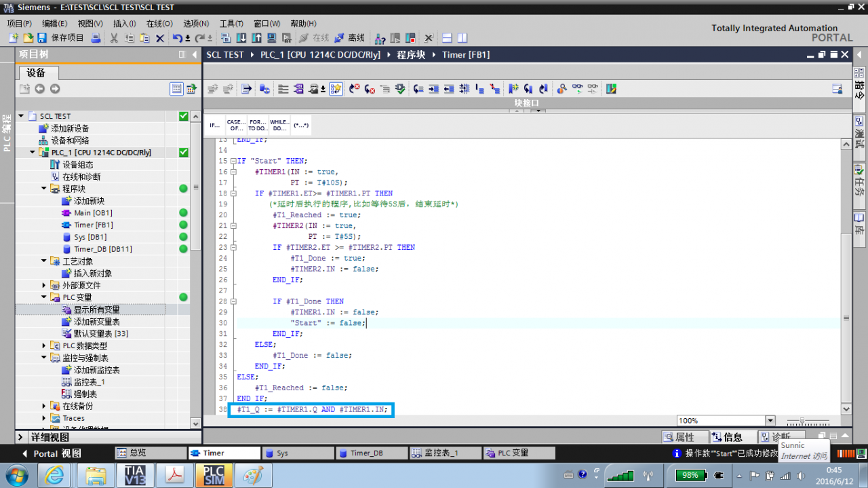The image size is (868, 488).
Task: Click the Navigate forward arrow in project tree
Action: coord(55,89)
